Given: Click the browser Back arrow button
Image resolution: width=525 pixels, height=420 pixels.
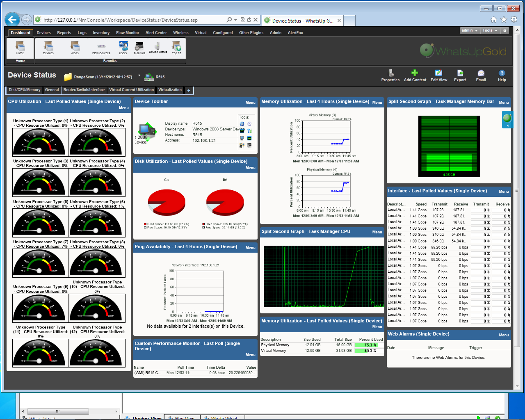Looking at the screenshot, I should [x=12, y=19].
